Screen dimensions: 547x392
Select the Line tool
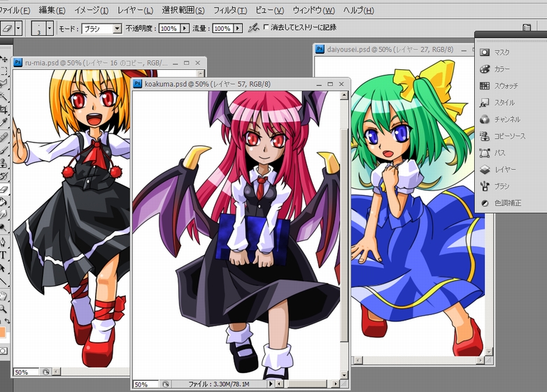pos(3,281)
